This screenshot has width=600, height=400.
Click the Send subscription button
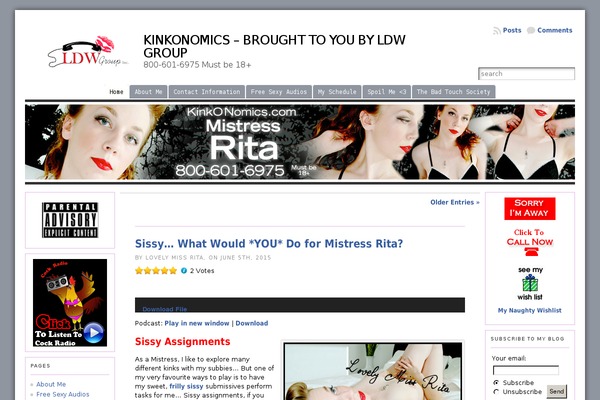click(x=557, y=391)
